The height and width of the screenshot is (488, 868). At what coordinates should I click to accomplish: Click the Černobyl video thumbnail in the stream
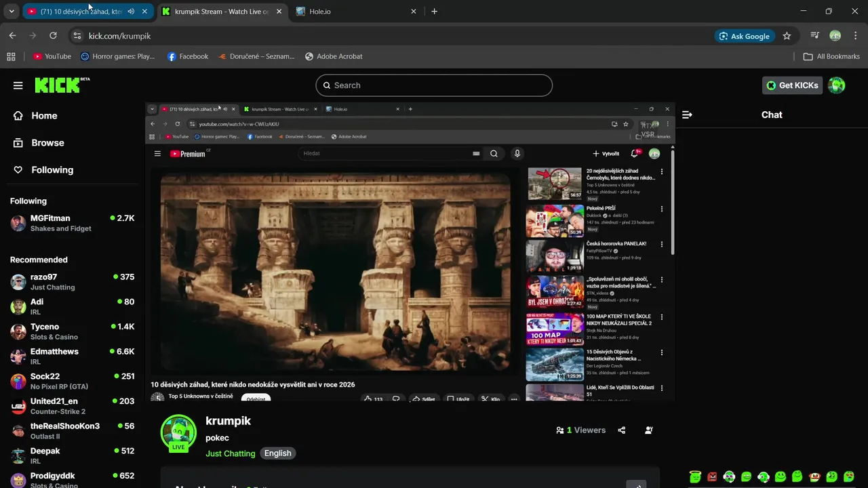(x=555, y=183)
